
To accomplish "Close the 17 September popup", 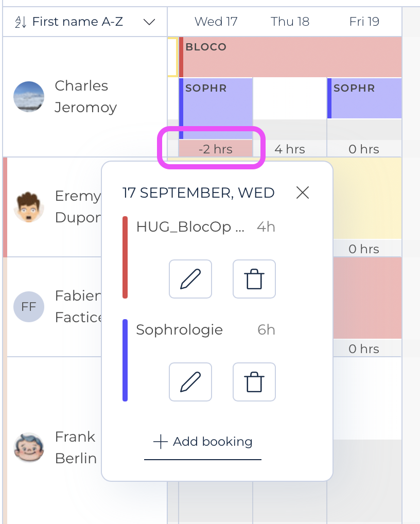I will 302,193.
